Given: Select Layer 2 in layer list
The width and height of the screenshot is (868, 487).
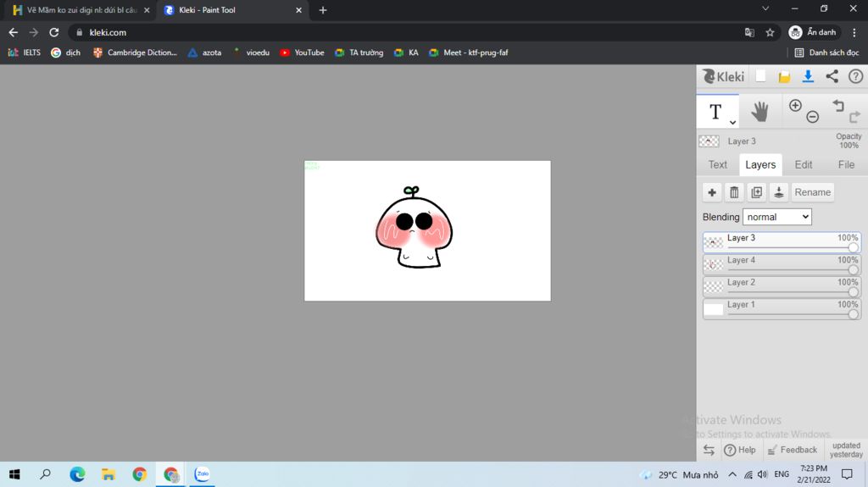Looking at the screenshot, I should tap(782, 286).
